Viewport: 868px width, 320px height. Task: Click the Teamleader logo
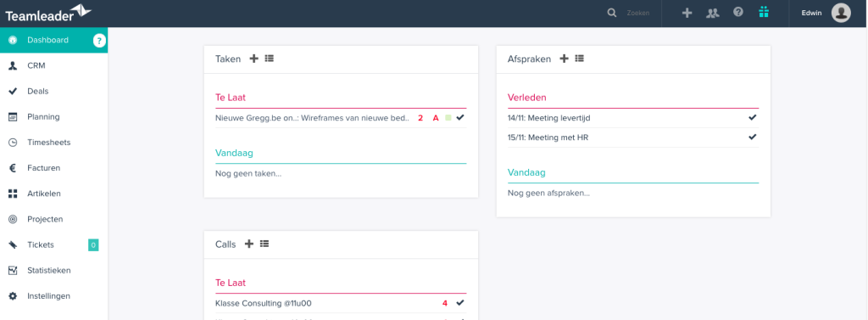pos(48,13)
